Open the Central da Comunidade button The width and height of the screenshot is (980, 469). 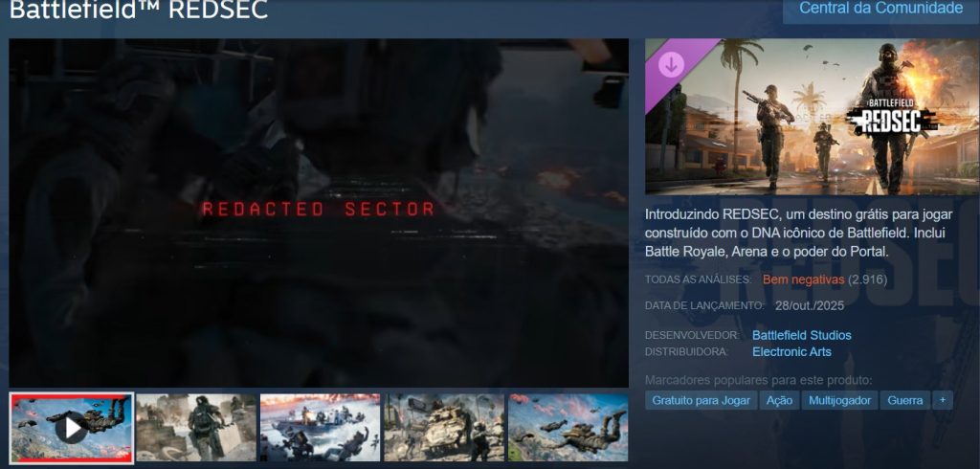tap(880, 9)
